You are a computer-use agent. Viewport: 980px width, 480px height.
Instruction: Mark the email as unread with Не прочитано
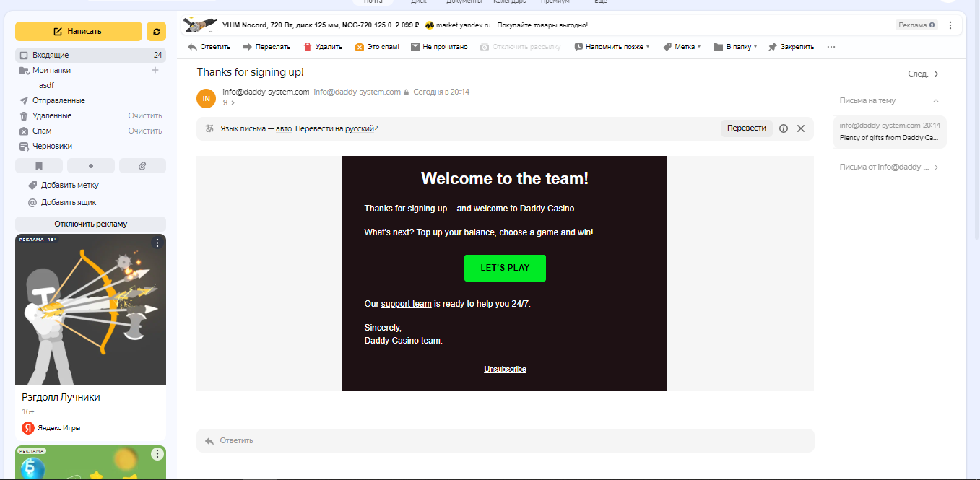click(439, 47)
